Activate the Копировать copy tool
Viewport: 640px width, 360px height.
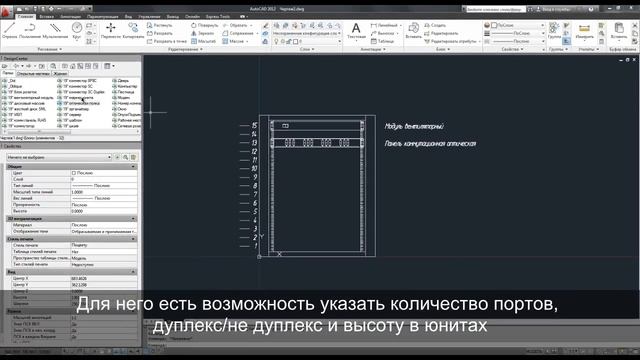133,31
